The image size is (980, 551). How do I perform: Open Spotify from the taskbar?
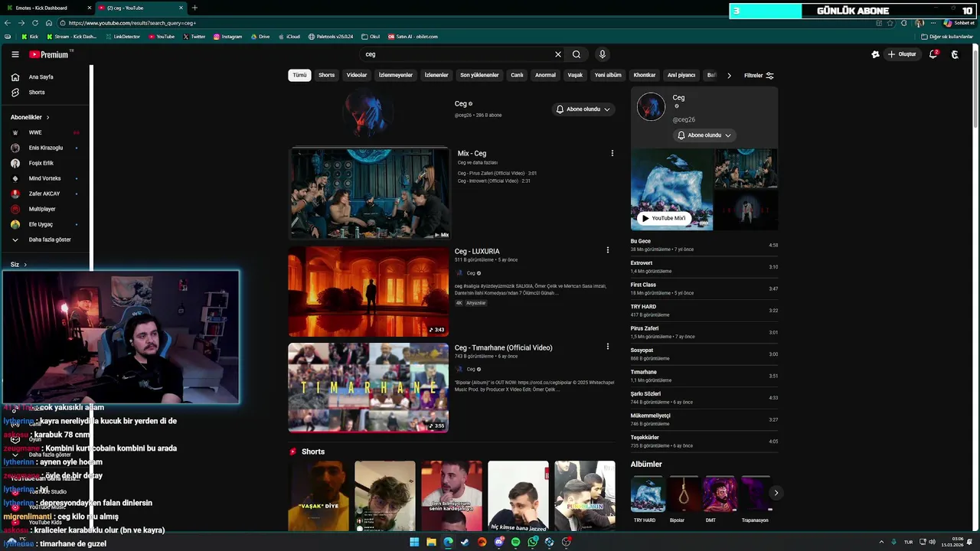click(515, 542)
